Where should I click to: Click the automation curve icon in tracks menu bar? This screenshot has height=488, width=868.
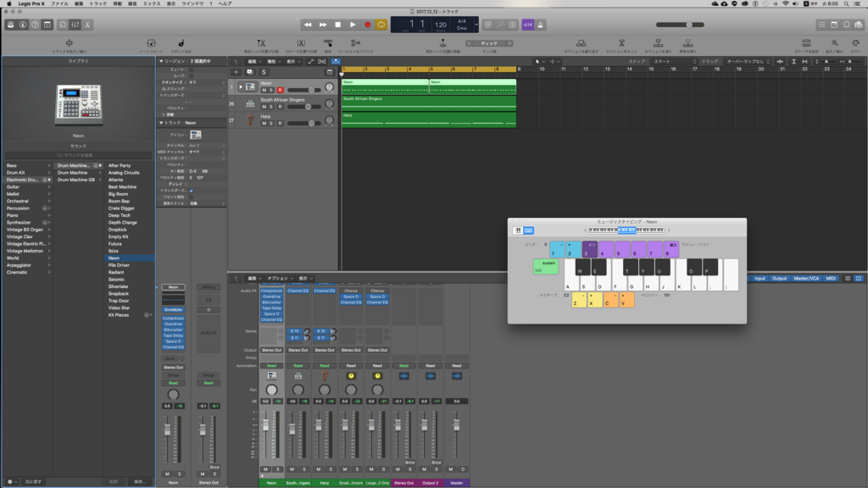click(x=310, y=61)
